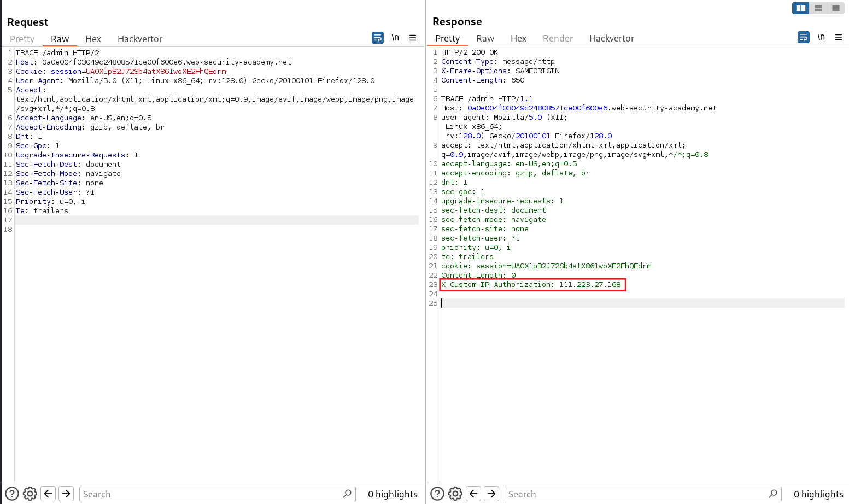Open Response panel hamburger menu
Screen dimensions: 849x504
[839, 37]
